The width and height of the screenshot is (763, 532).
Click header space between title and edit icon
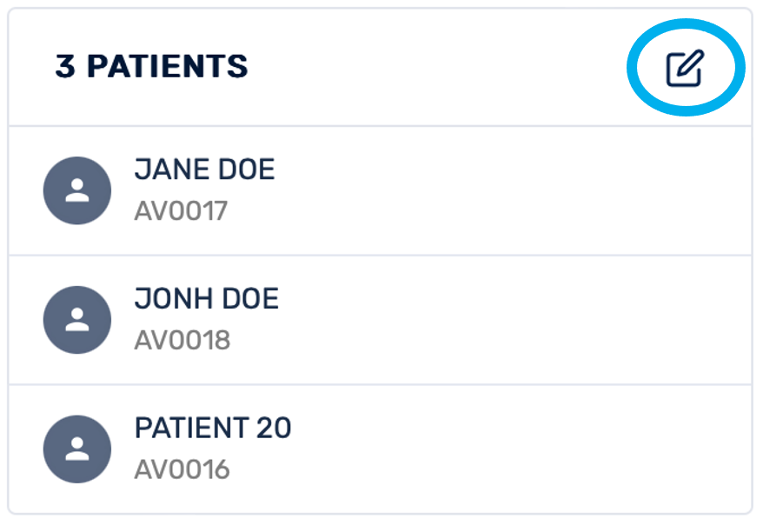point(435,67)
